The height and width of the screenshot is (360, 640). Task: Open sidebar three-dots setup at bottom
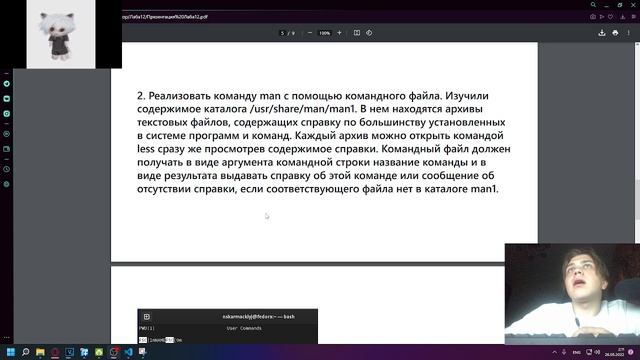coord(7,338)
